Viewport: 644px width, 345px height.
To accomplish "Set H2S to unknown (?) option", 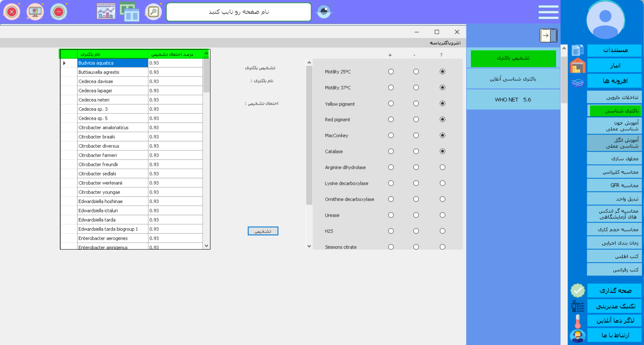I will (442, 231).
